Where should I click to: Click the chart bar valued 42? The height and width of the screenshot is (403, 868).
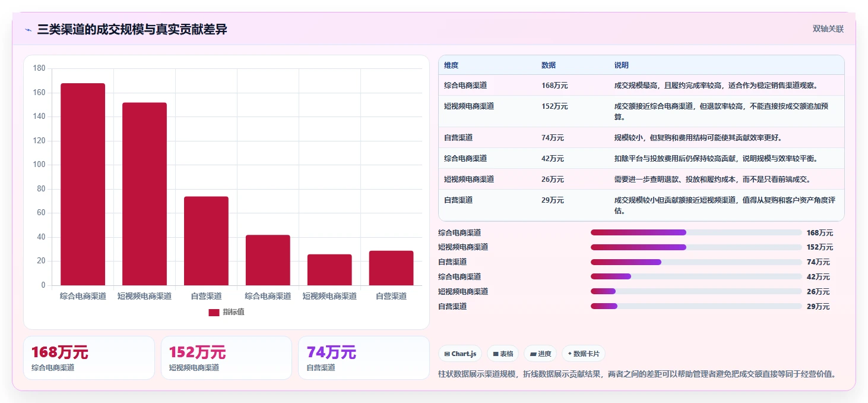[268, 260]
